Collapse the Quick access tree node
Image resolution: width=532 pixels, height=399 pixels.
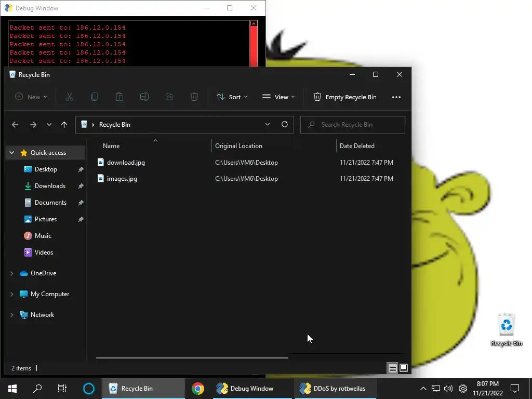tap(12, 153)
